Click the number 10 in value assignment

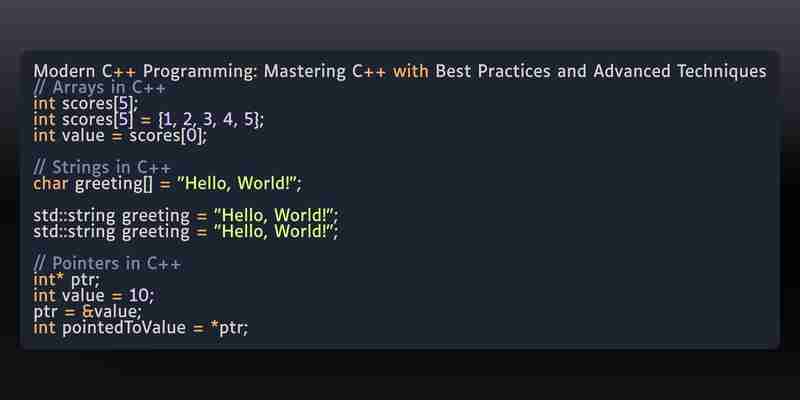click(x=139, y=295)
